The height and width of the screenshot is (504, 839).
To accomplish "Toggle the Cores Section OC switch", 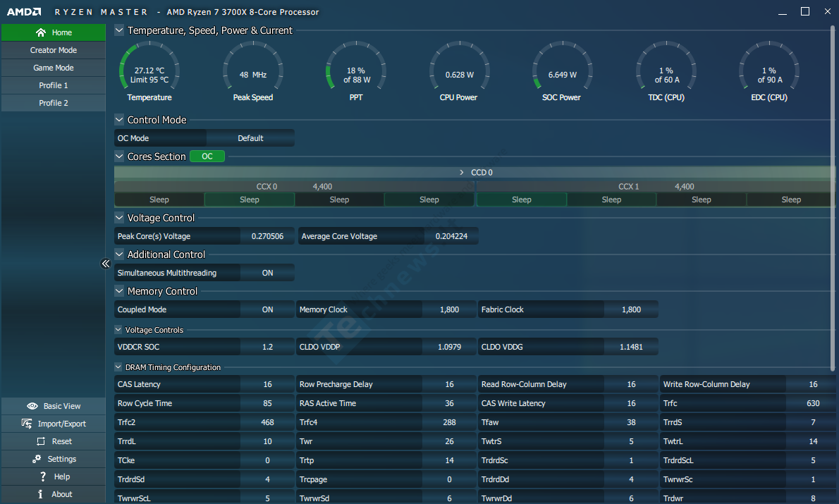I will click(x=207, y=156).
